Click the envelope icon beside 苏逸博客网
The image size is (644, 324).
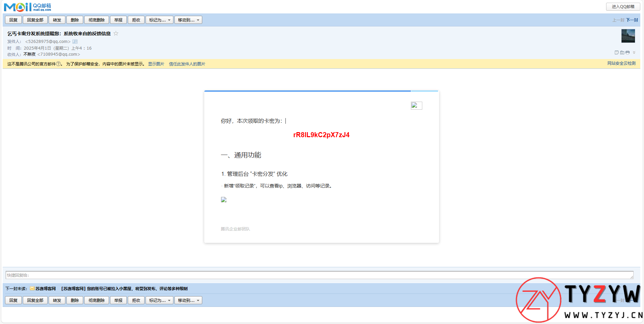pos(32,288)
